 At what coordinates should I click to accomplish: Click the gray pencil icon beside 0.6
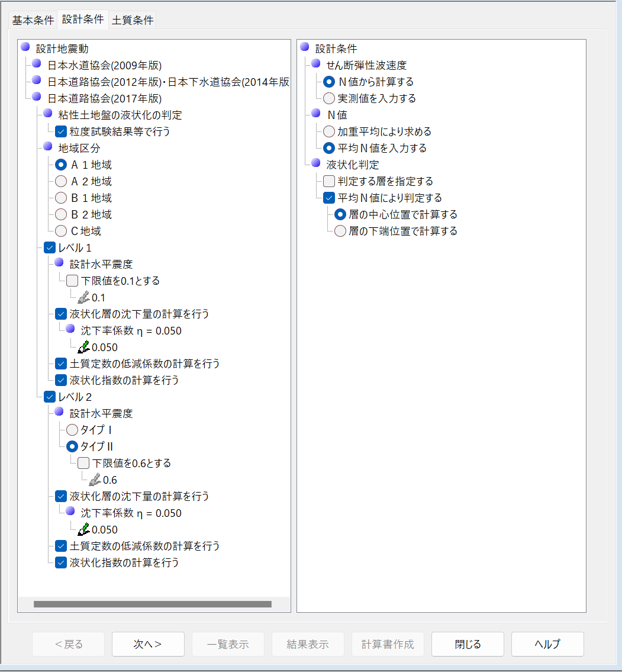(x=95, y=480)
